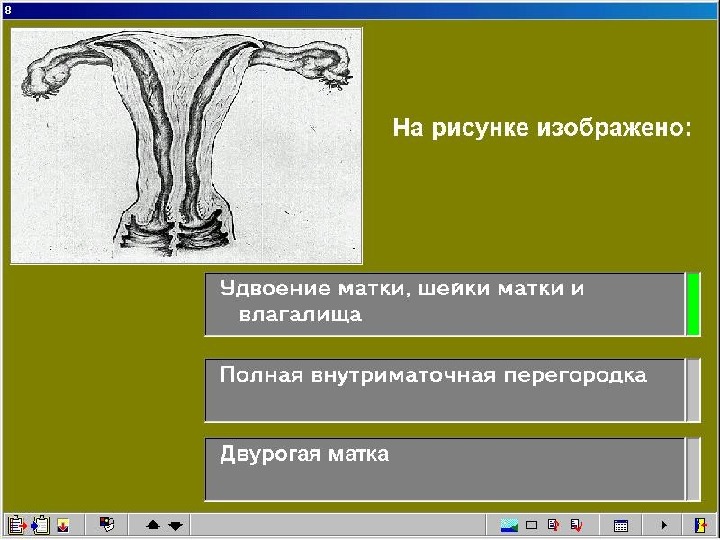Viewport: 720px width, 540px height.
Task: Go to previous question with up arrow
Action: click(x=152, y=525)
